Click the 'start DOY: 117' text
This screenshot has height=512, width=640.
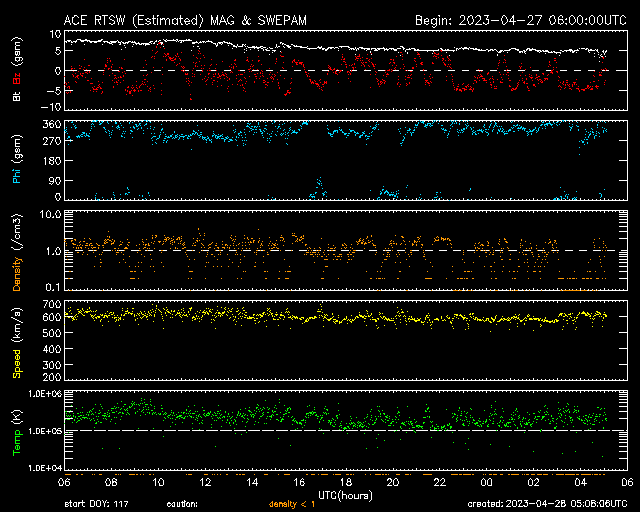pyautogui.click(x=96, y=503)
